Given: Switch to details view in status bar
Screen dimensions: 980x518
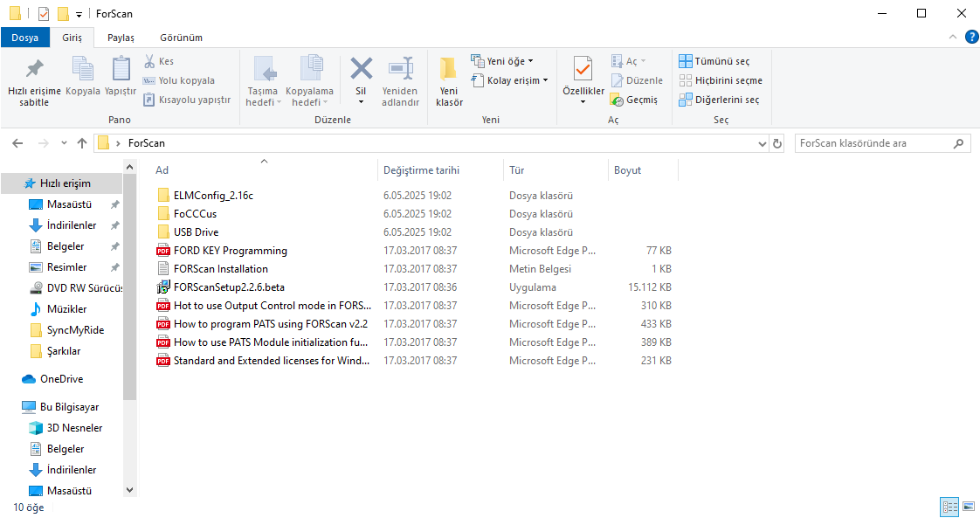Looking at the screenshot, I should pos(950,507).
